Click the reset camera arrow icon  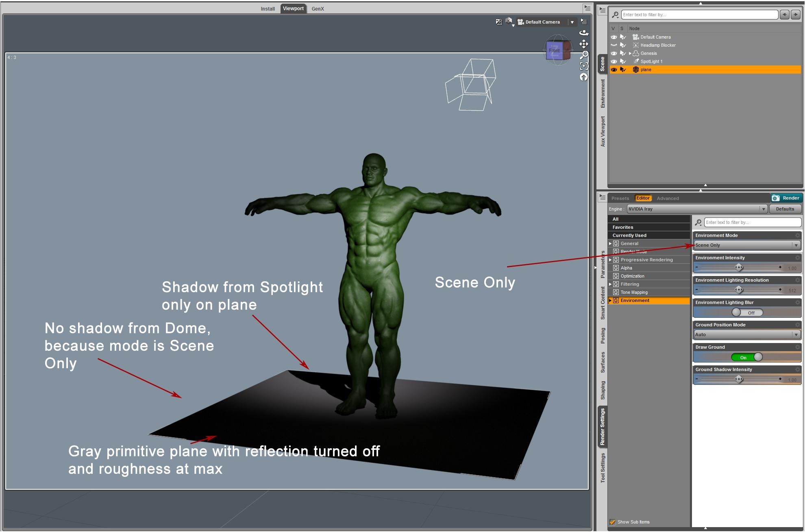pos(584,77)
